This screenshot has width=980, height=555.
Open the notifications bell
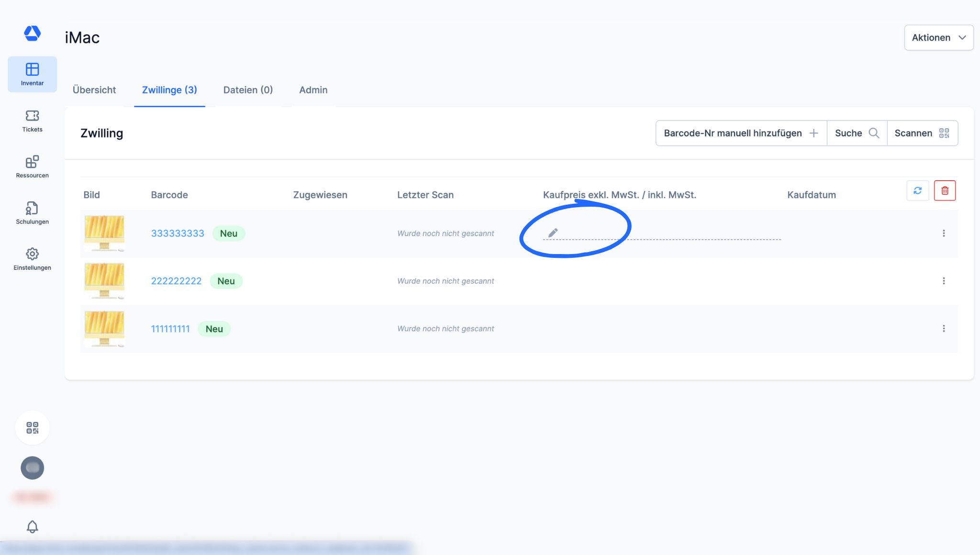coord(32,527)
